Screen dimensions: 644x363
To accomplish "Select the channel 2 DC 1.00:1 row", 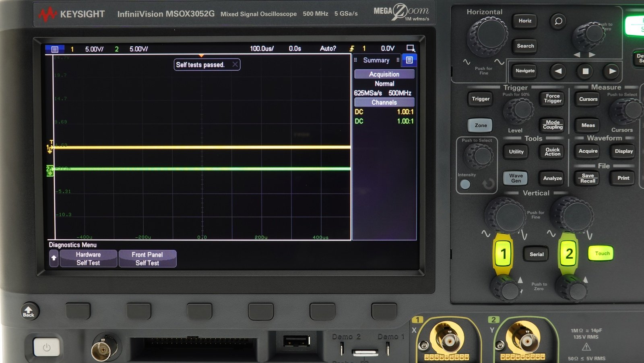I will click(x=384, y=121).
